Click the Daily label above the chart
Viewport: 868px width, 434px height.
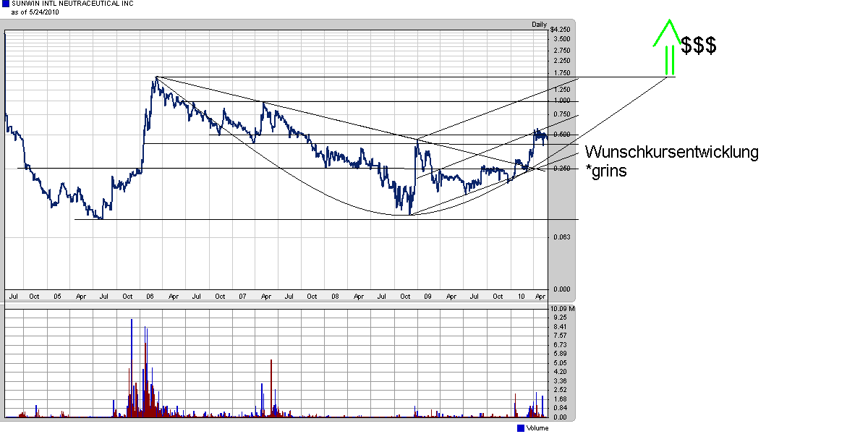[x=540, y=24]
